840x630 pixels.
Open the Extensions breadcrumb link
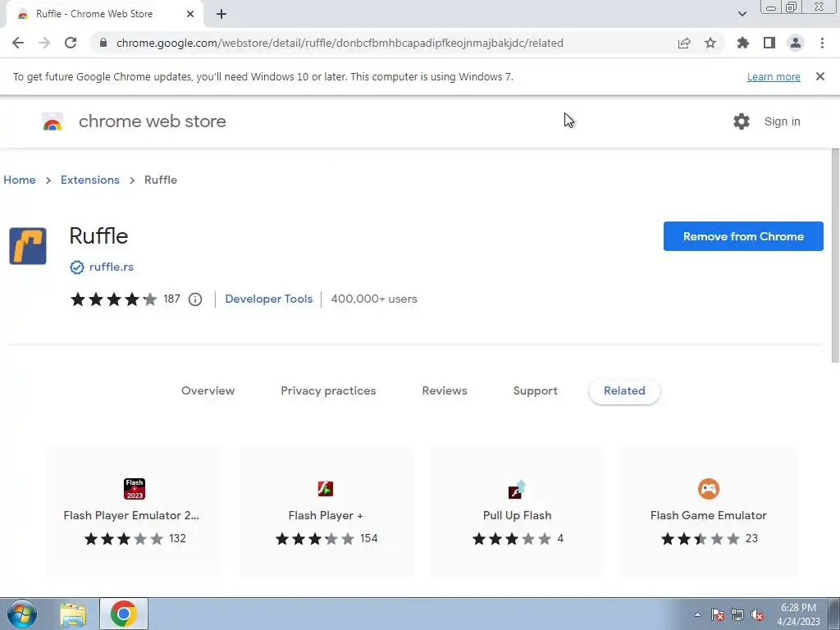point(90,180)
